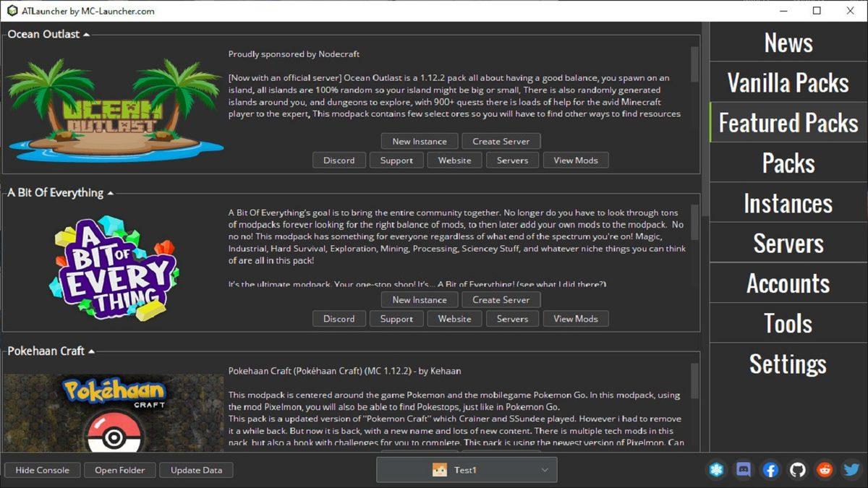Go to the Settings section

click(787, 364)
